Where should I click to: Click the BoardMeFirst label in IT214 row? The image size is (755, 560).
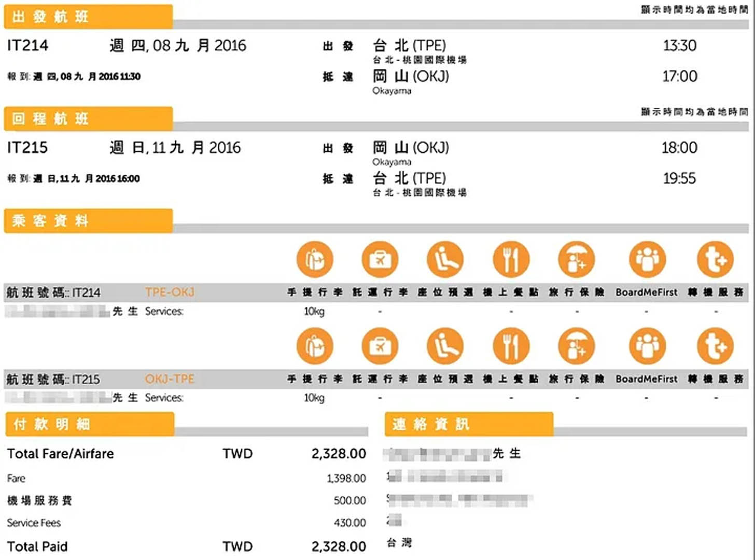[x=647, y=292]
